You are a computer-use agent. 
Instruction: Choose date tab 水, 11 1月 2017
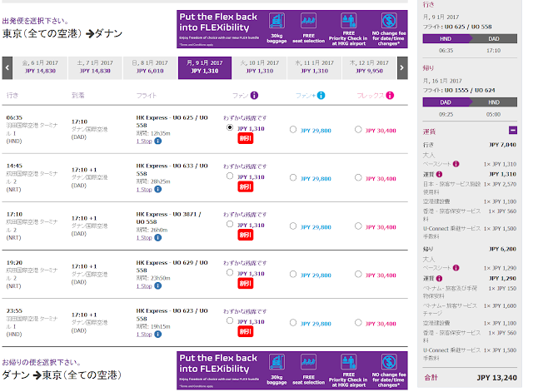tap(315, 68)
